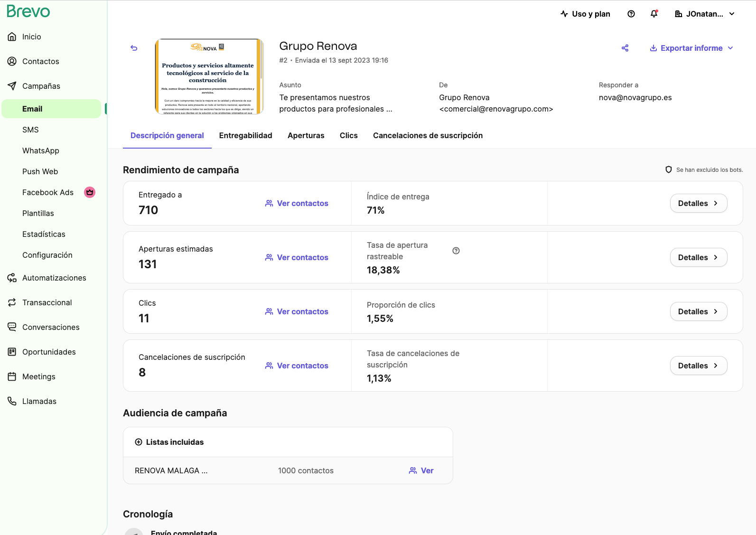Switch to Aperturas tab
The height and width of the screenshot is (535, 756).
[x=306, y=135]
